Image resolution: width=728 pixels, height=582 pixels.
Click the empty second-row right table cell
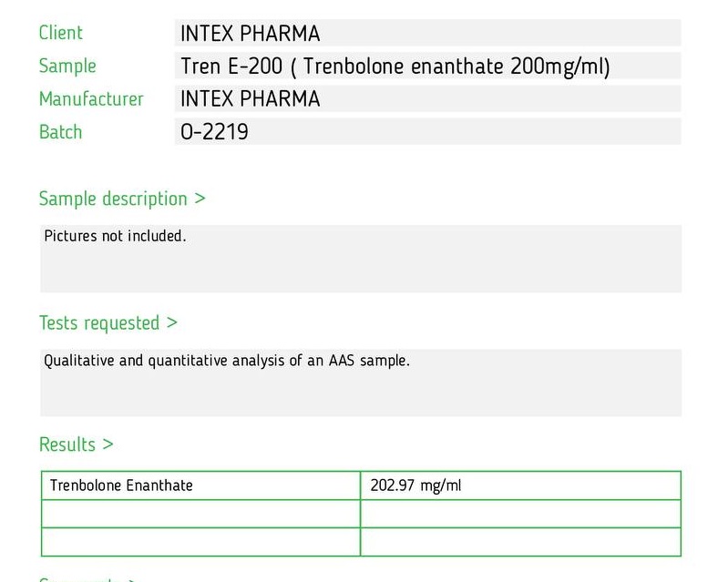(520, 514)
